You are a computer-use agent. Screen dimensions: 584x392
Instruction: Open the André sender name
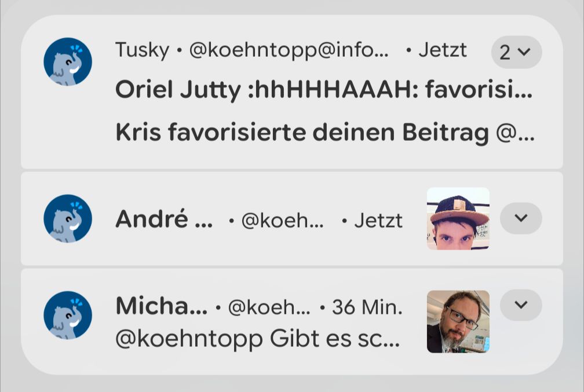[164, 219]
